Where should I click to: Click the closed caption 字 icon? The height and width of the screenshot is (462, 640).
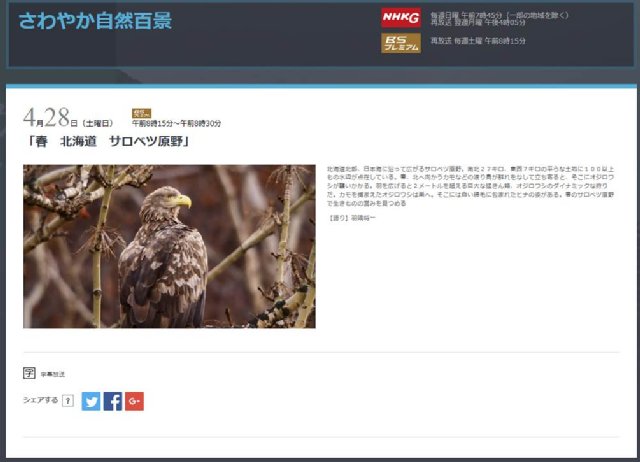pyautogui.click(x=29, y=373)
